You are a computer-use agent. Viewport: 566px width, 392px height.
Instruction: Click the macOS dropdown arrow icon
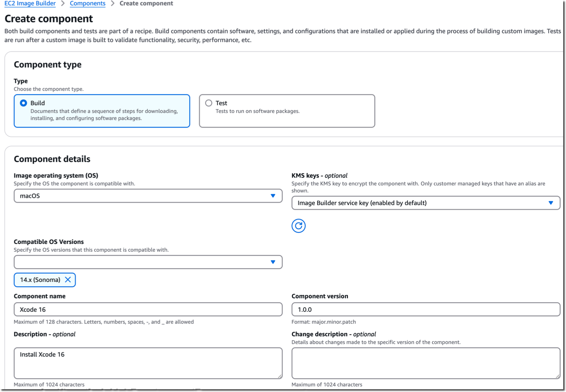click(273, 196)
